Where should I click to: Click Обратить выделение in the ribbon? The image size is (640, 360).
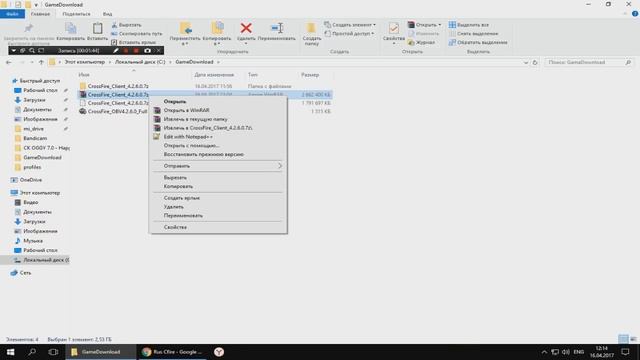(x=478, y=42)
